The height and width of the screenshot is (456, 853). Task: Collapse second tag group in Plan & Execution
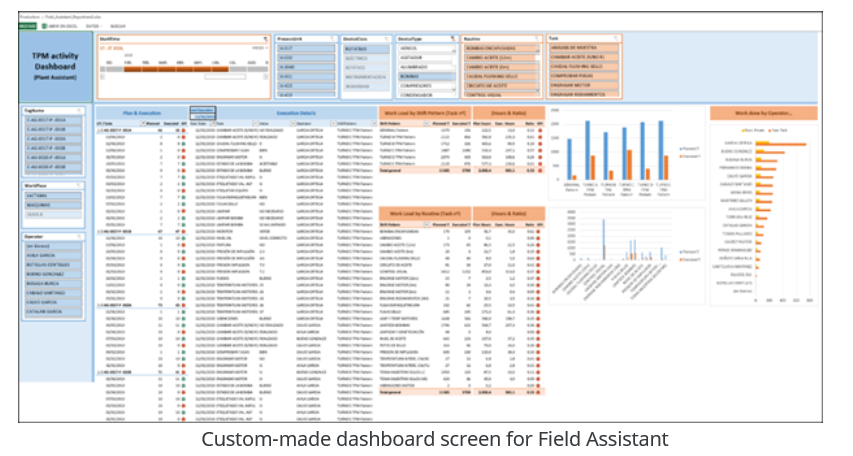98,231
